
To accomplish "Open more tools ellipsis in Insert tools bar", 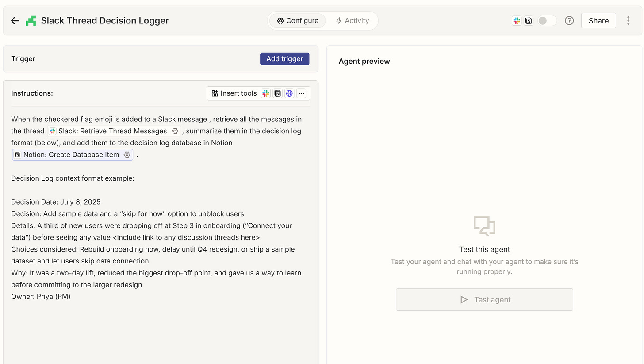I will pos(301,93).
